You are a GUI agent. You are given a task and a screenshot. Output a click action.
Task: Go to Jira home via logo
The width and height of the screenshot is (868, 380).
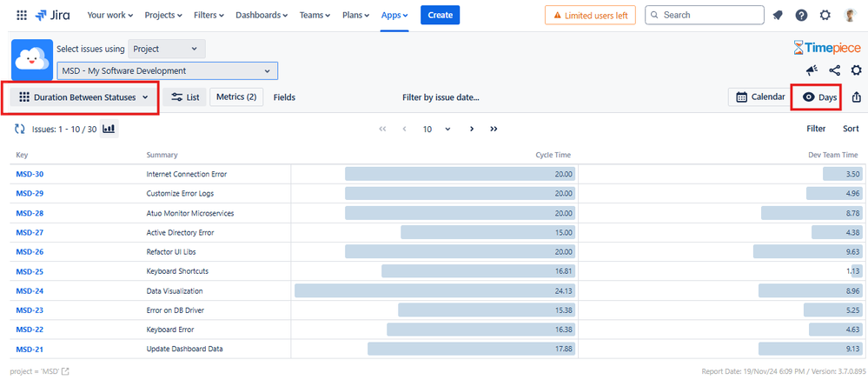point(53,16)
